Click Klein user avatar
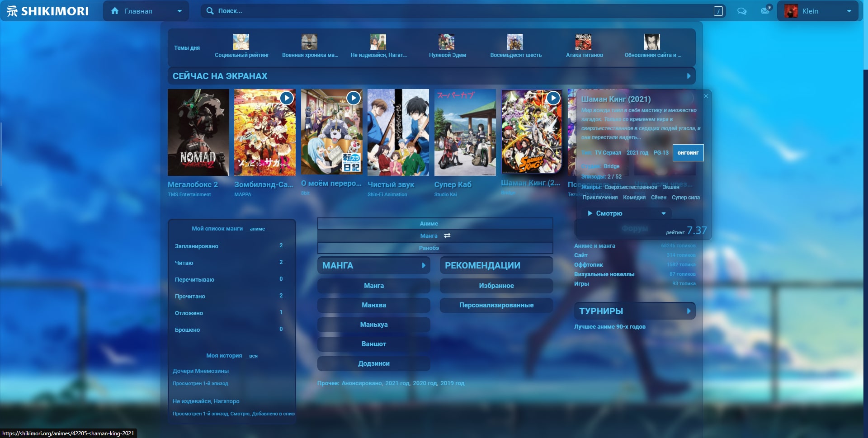 791,11
